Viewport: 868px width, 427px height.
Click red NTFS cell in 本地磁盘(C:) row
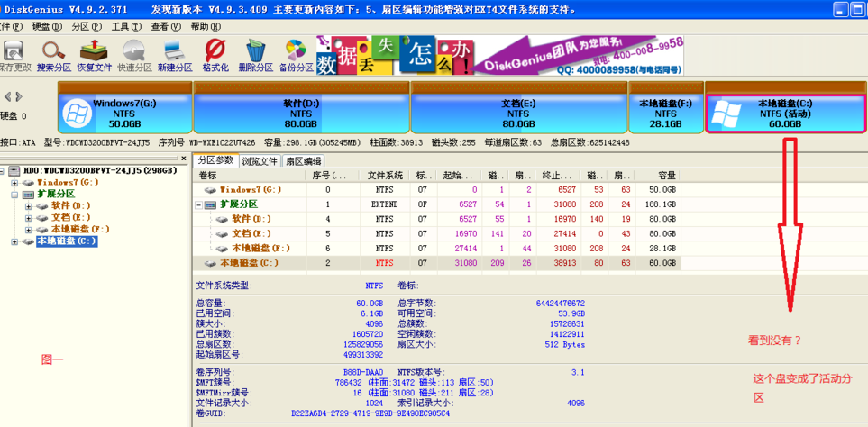click(x=384, y=263)
